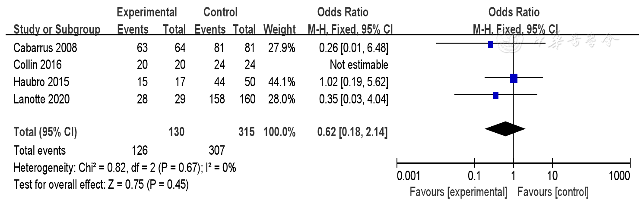Click the "Favours [control]" axis label

tap(553, 191)
